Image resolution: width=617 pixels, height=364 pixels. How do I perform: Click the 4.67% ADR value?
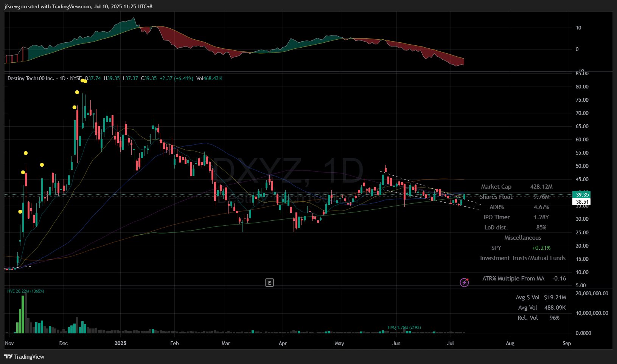pyautogui.click(x=541, y=207)
